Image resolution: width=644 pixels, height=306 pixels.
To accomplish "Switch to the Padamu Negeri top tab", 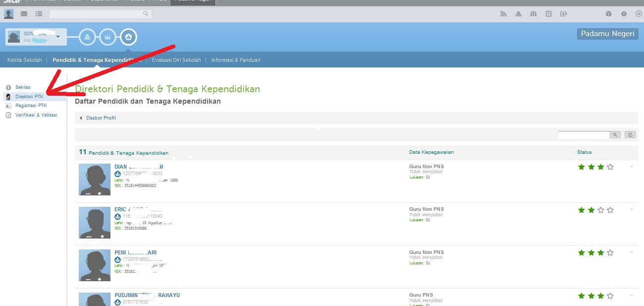I will (x=193, y=2).
